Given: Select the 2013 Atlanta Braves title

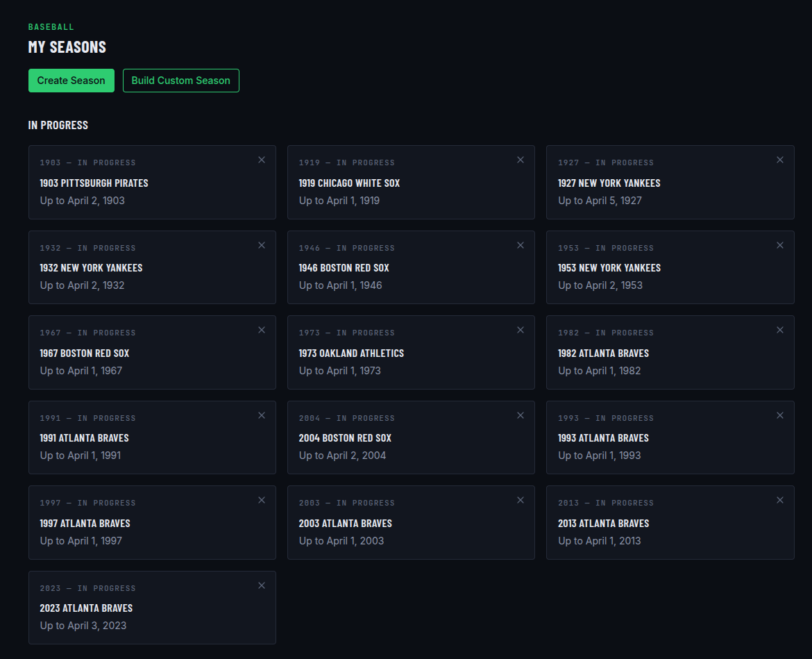Looking at the screenshot, I should 604,524.
